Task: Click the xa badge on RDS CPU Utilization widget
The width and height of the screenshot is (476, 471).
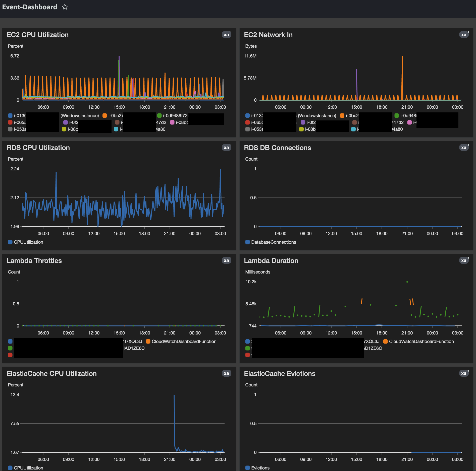Action: click(x=226, y=148)
